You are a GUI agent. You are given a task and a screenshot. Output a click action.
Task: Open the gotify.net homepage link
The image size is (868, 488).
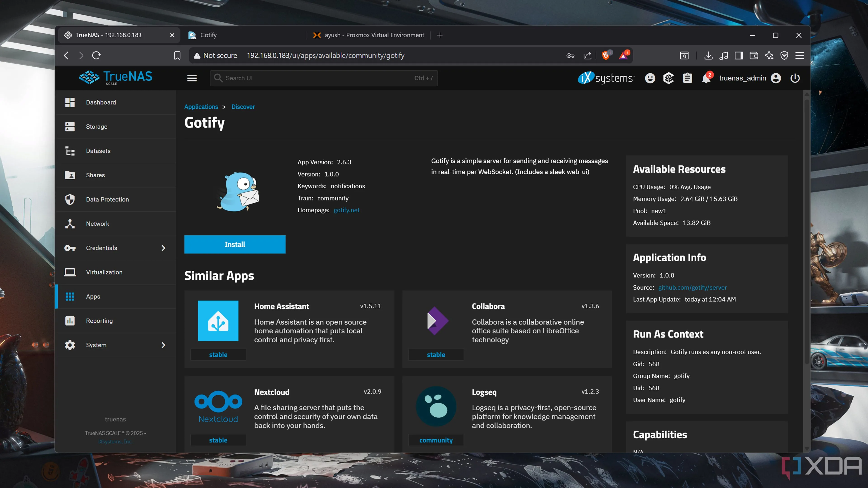[346, 210]
